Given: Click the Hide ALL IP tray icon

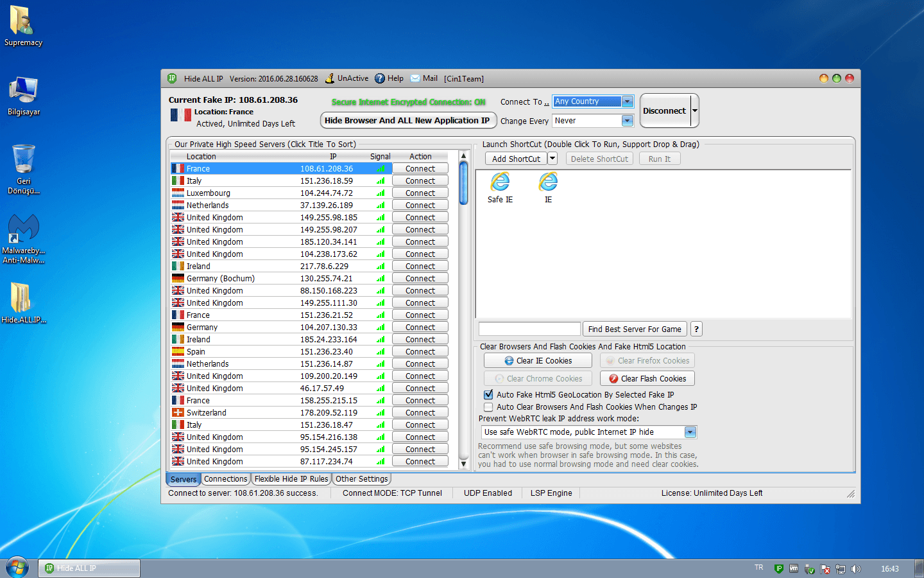Looking at the screenshot, I should pyautogui.click(x=778, y=568).
